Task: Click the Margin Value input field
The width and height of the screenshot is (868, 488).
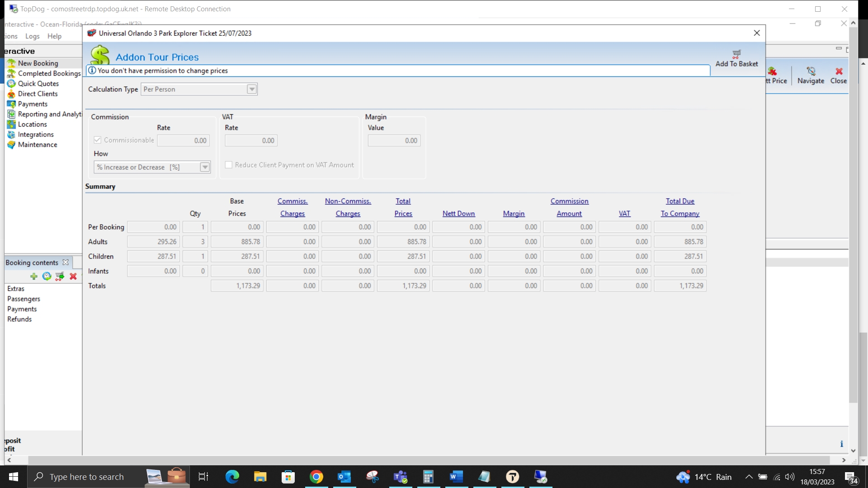Action: (394, 141)
